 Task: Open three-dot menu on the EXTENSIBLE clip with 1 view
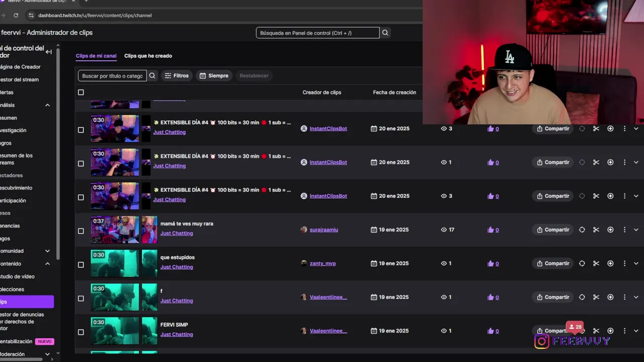coord(624,162)
